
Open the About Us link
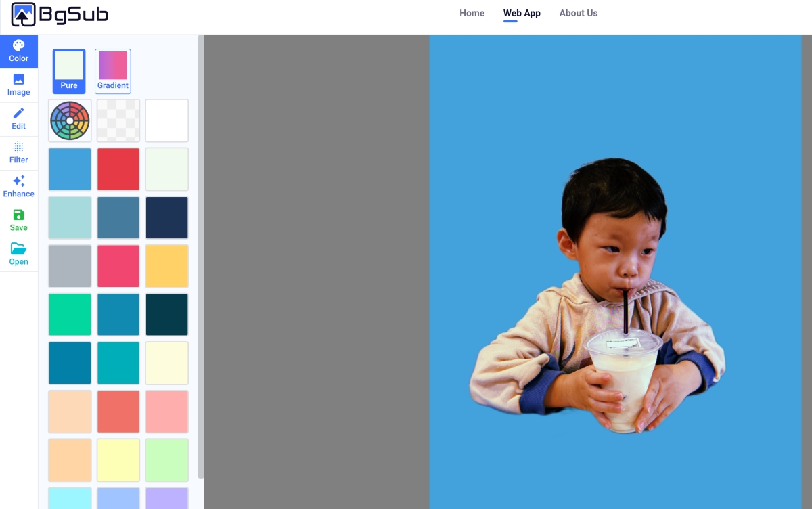579,13
